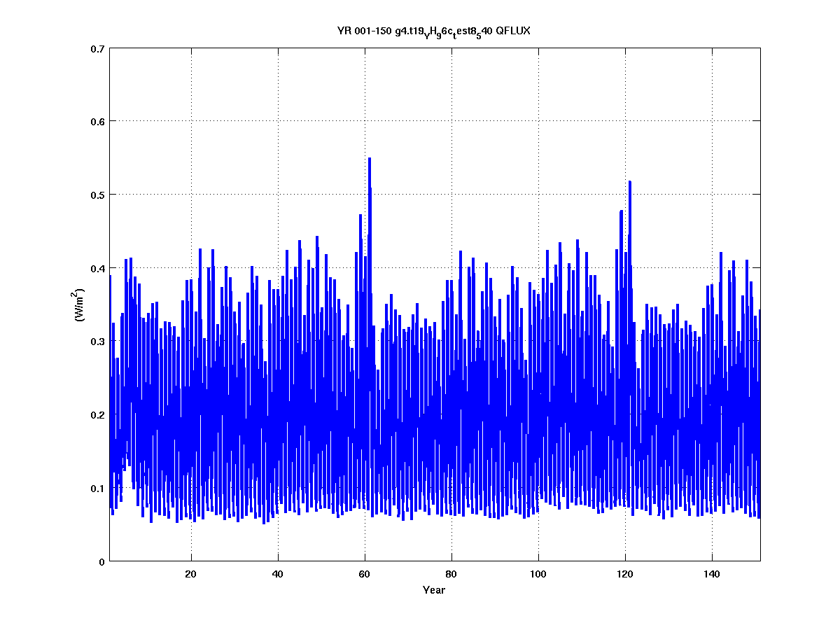Image resolution: width=840 pixels, height=630 pixels.
Task: Click y-axis tick label '0.6'
Action: [x=97, y=121]
